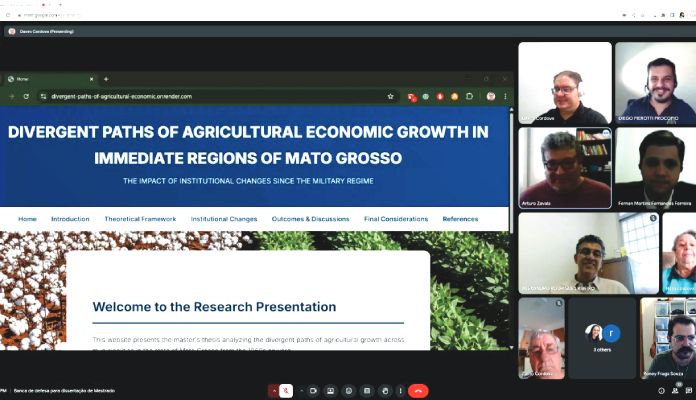Viewport: 696px width, 400px height.
Task: Bookmark the page with the star icon
Action: point(391,96)
